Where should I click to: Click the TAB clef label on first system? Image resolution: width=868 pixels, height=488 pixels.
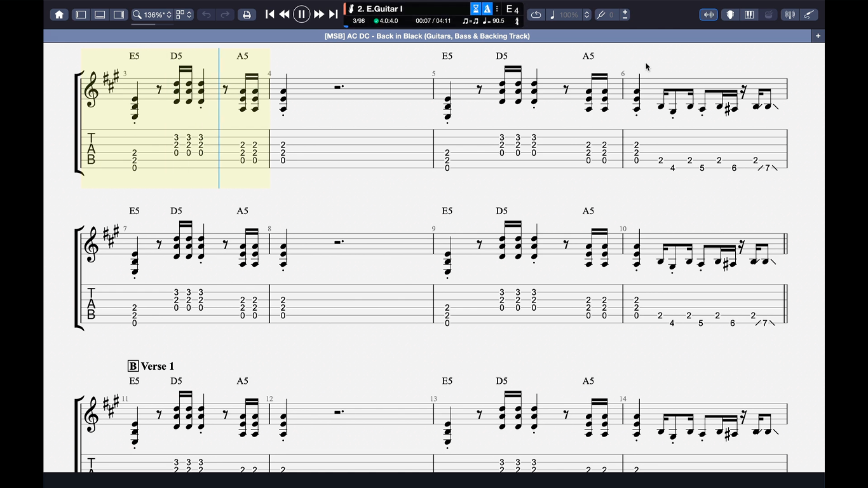92,149
